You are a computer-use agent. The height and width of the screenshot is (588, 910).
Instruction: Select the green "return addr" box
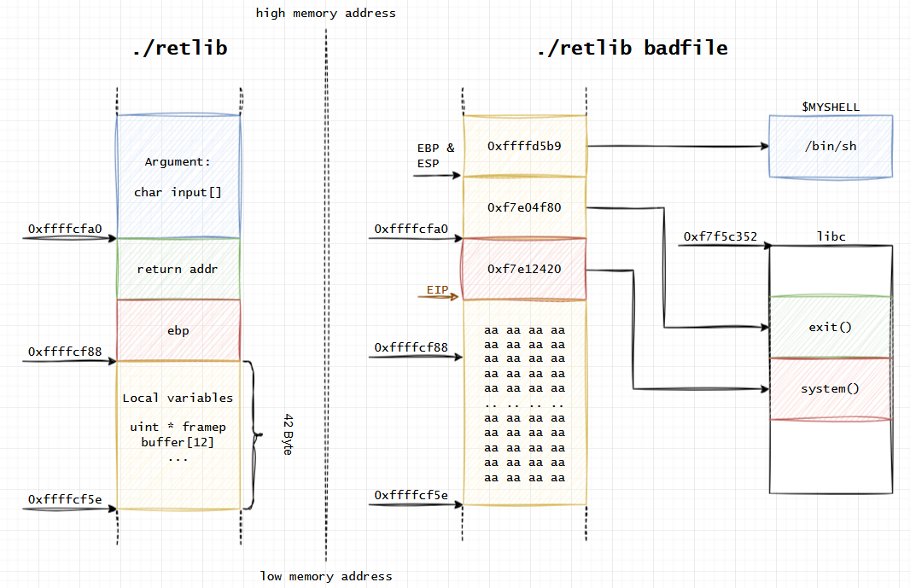click(x=178, y=269)
